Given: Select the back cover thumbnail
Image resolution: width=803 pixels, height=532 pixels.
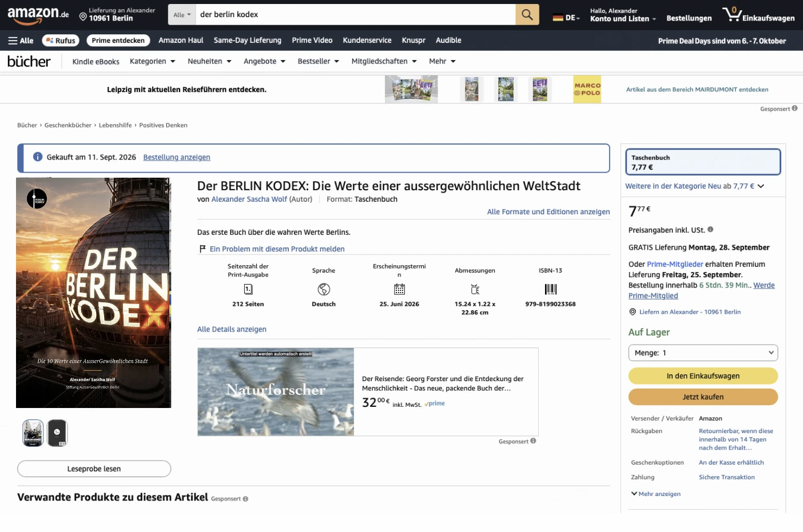Looking at the screenshot, I should pos(57,433).
